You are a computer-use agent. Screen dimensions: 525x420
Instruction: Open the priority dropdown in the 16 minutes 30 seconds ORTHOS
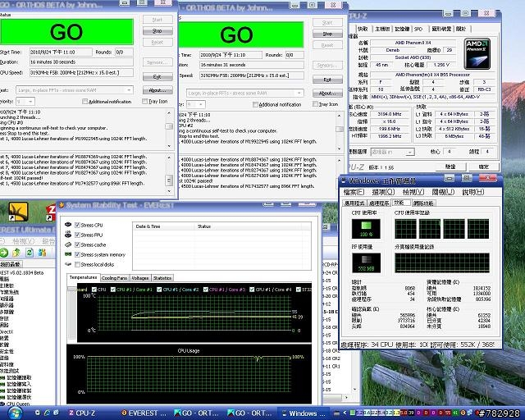click(25, 101)
